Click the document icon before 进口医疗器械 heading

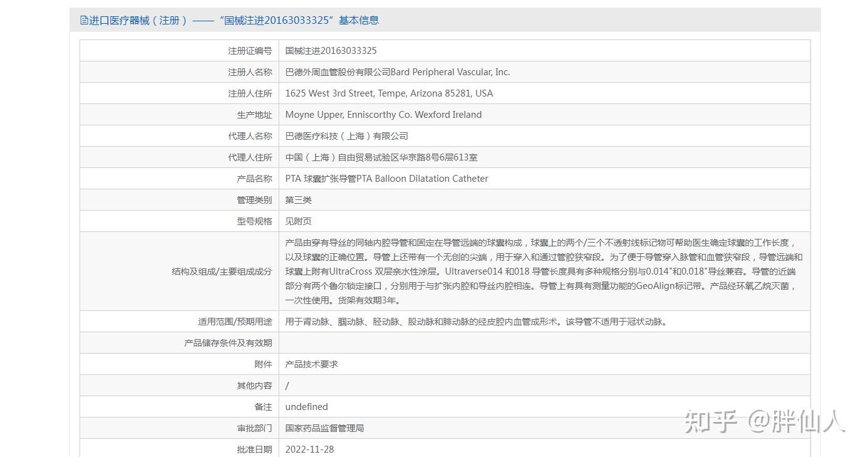click(x=84, y=20)
